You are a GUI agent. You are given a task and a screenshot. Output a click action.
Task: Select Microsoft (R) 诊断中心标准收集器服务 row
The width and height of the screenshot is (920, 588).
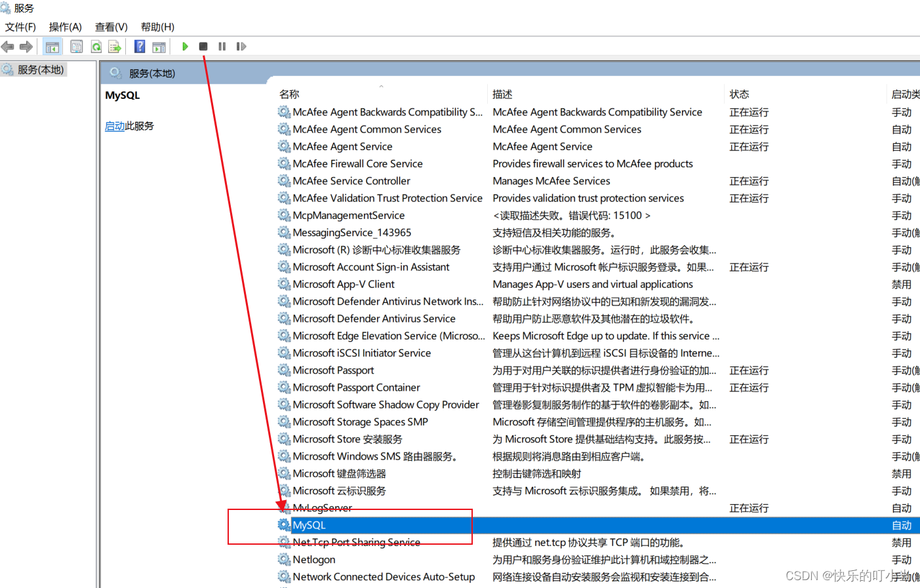pyautogui.click(x=597, y=250)
